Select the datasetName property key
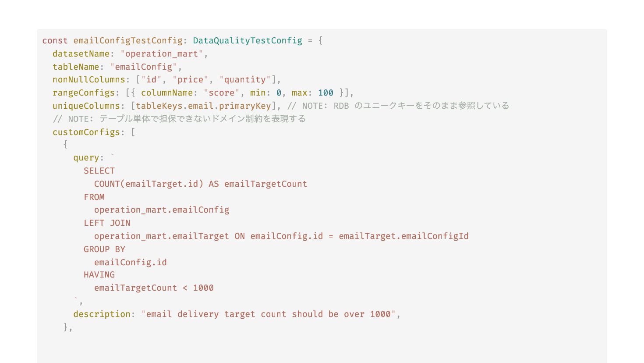 point(81,54)
